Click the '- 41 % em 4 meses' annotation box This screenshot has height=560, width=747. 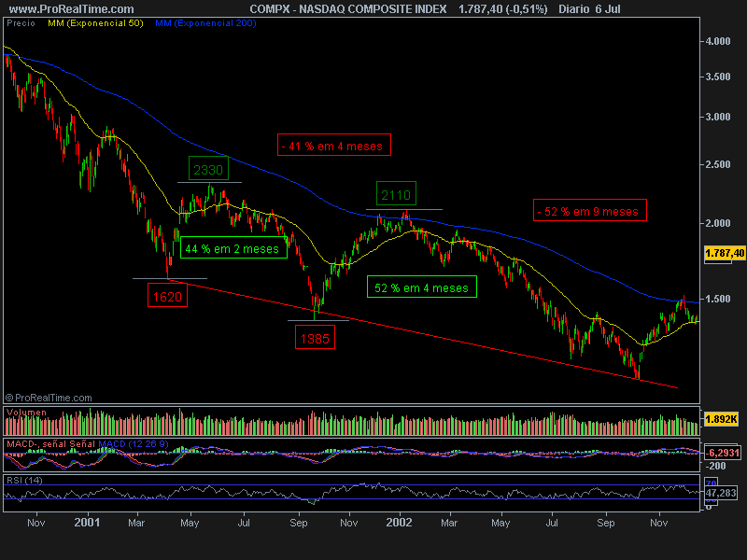(334, 145)
